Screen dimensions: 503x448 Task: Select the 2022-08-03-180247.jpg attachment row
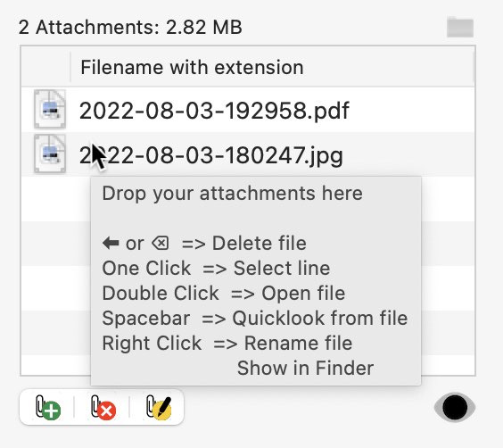click(x=248, y=154)
